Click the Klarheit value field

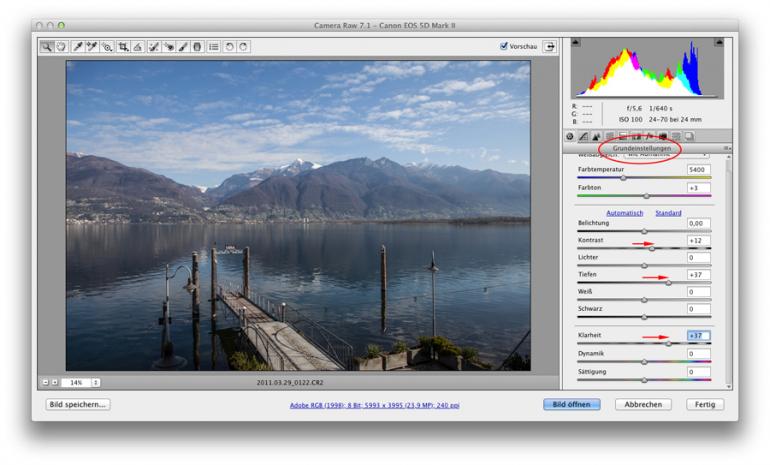coord(698,335)
